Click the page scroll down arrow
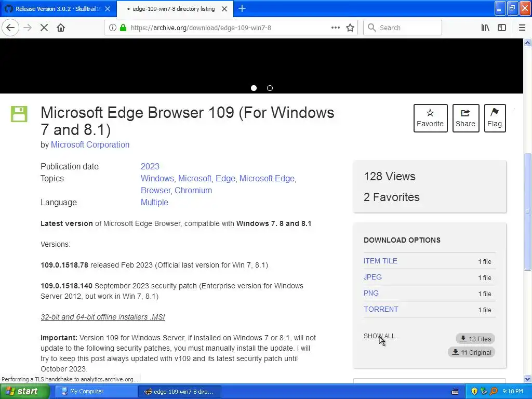Image resolution: width=532 pixels, height=399 pixels. tap(528, 379)
